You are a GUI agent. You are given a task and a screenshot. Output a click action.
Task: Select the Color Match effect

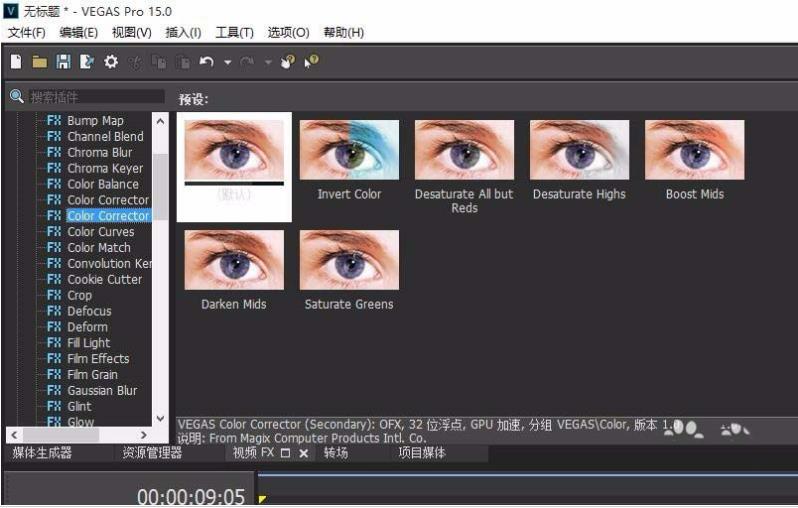(99, 247)
